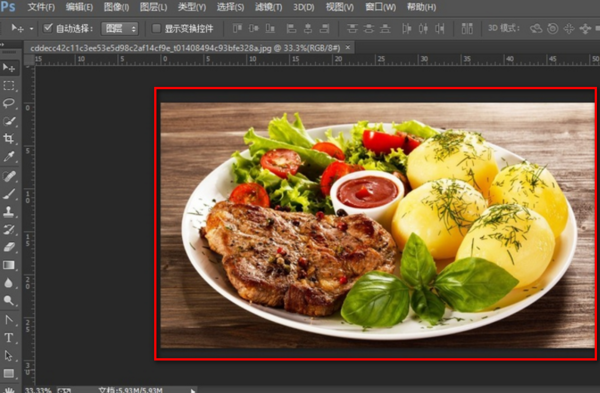The width and height of the screenshot is (600, 393).
Task: Open the 选择(S) menu
Action: click(x=230, y=7)
